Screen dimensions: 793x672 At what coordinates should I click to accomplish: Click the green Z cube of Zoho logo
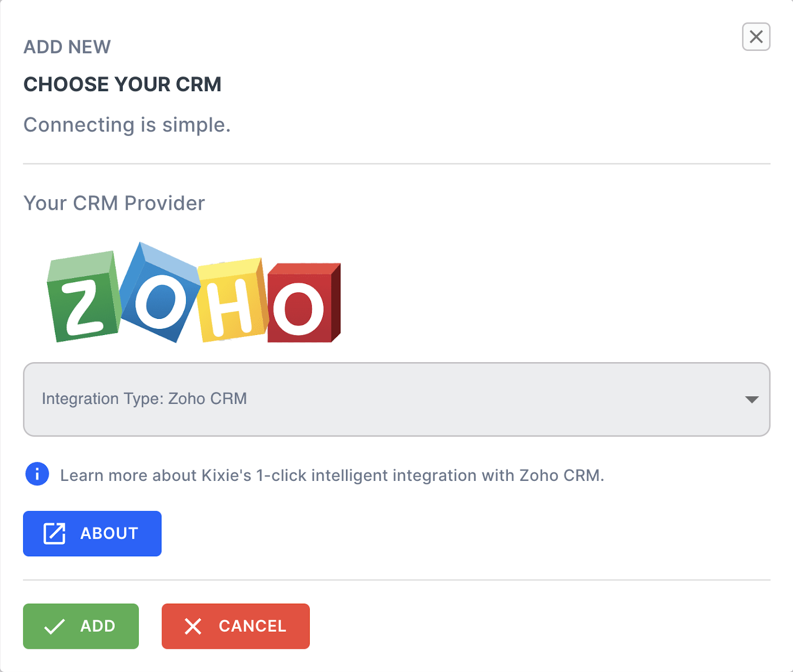point(83,297)
